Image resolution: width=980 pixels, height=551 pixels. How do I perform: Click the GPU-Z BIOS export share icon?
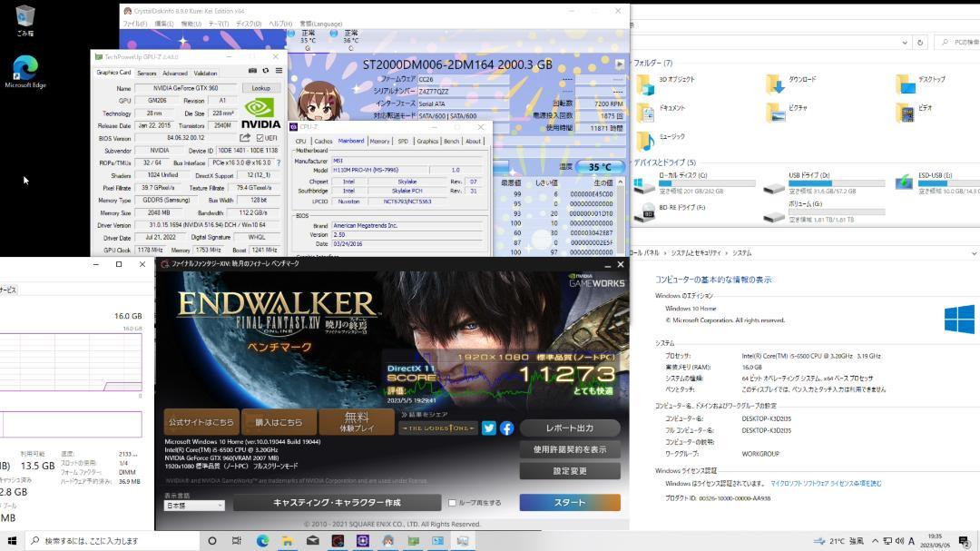245,138
